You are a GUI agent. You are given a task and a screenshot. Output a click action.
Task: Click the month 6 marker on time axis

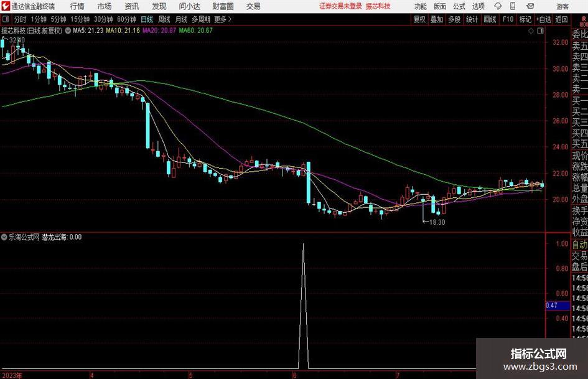point(295,375)
